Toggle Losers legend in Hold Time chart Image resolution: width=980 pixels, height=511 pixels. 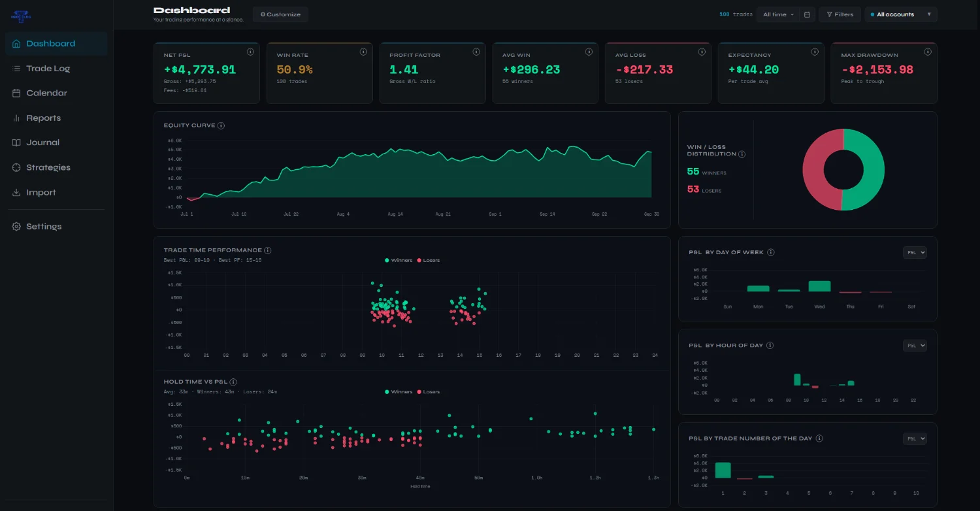pos(429,392)
